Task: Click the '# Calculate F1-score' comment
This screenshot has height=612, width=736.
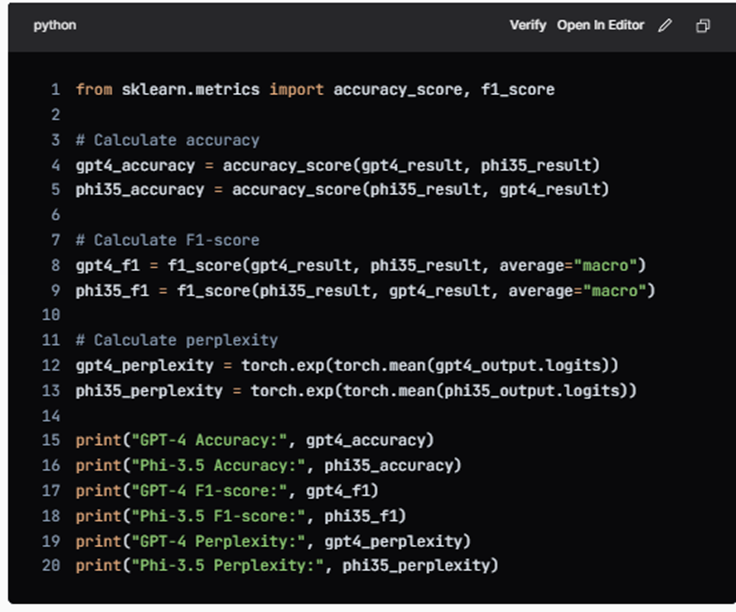Action: (x=168, y=240)
